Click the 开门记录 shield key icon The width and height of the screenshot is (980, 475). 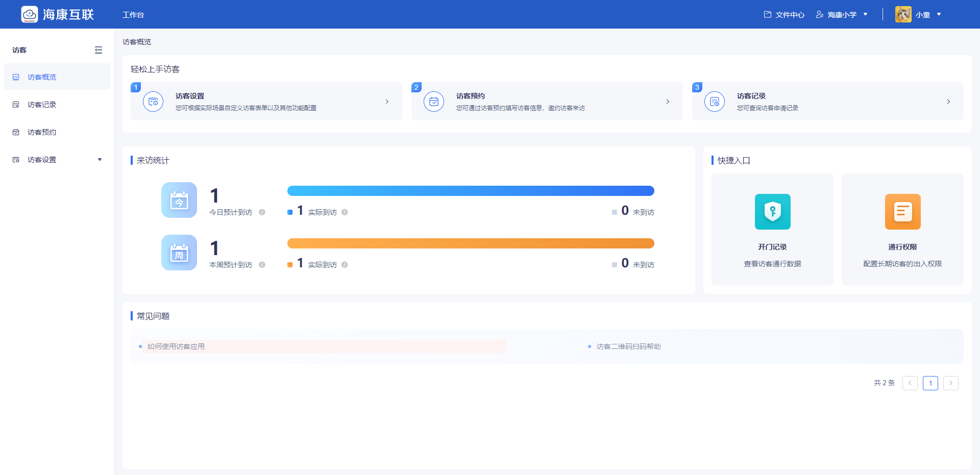coord(772,212)
